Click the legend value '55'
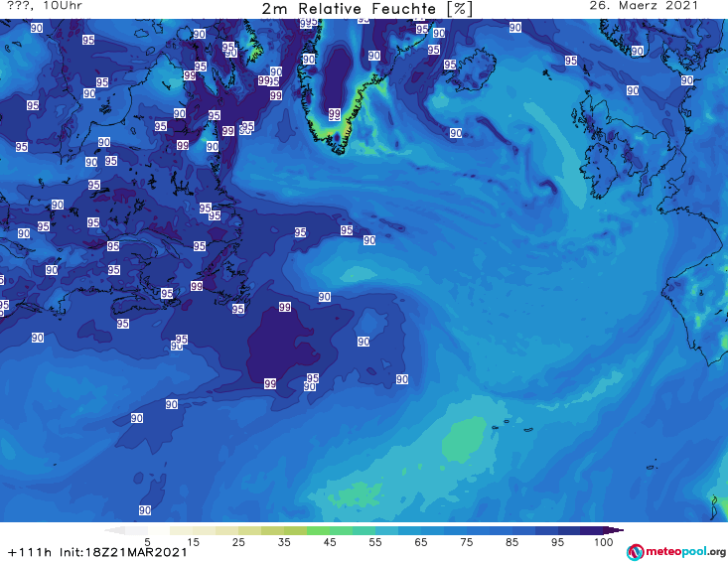 [x=375, y=542]
